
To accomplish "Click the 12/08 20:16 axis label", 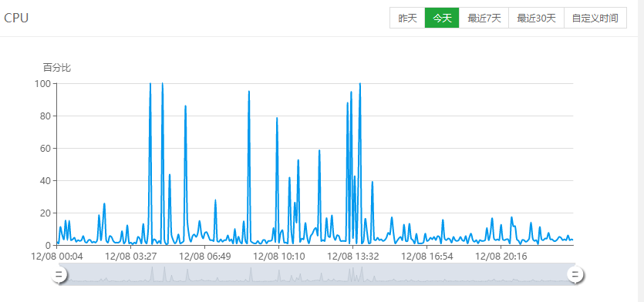I will point(501,257).
